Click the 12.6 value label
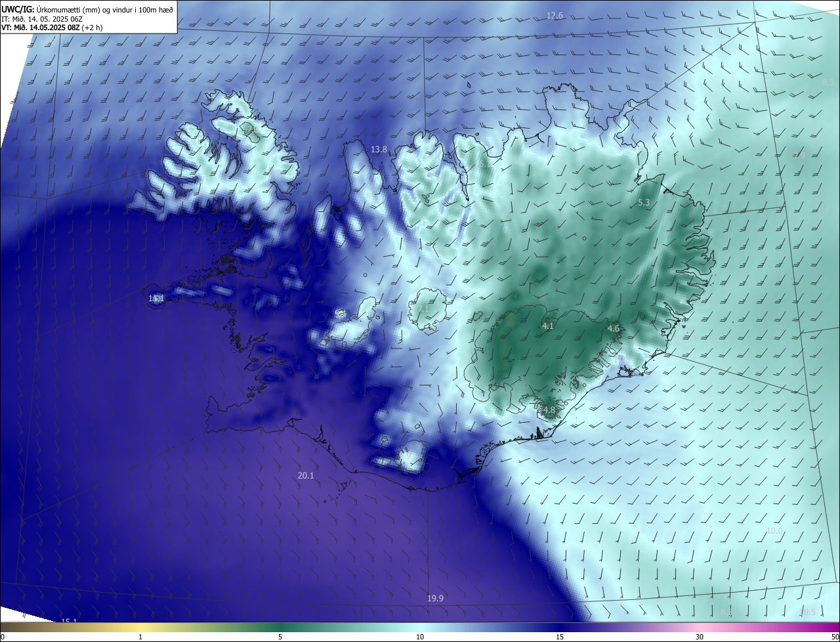840x642 pixels. pos(555,15)
